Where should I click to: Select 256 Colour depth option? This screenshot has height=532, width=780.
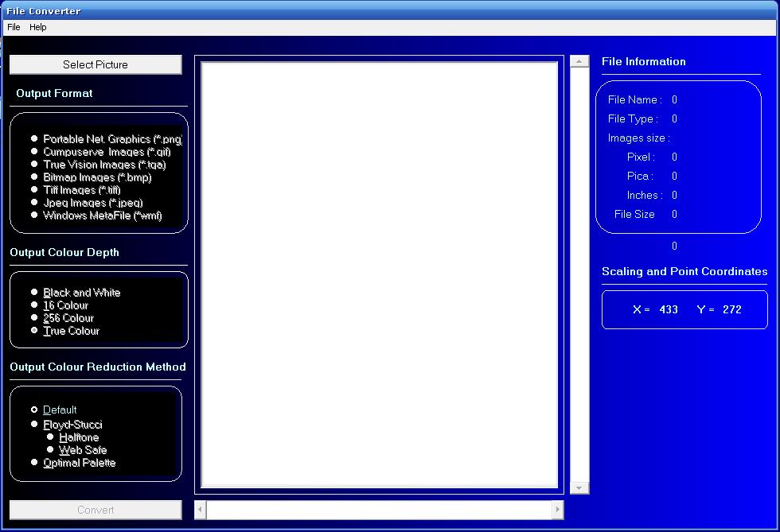tap(34, 318)
